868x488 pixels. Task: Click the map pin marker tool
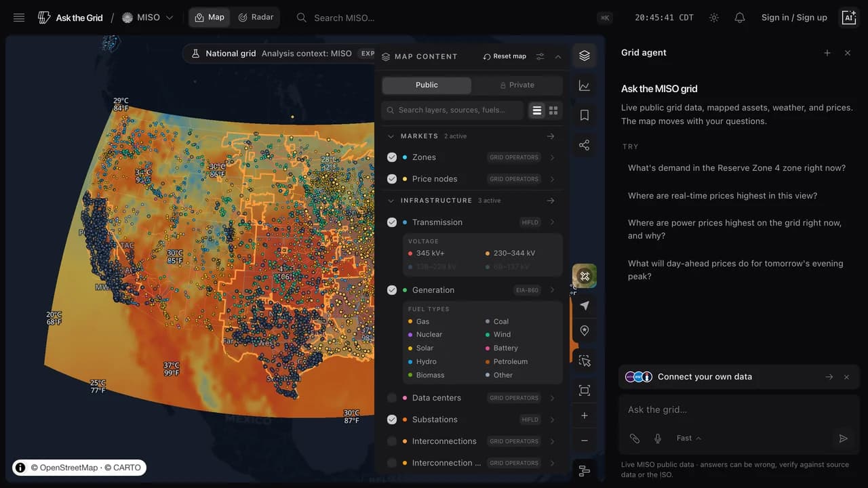[585, 331]
